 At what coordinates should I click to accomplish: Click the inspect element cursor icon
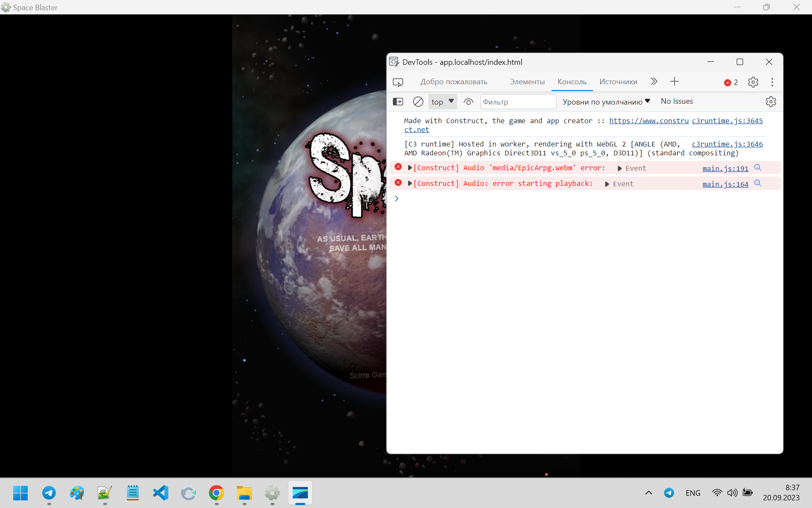(x=398, y=82)
